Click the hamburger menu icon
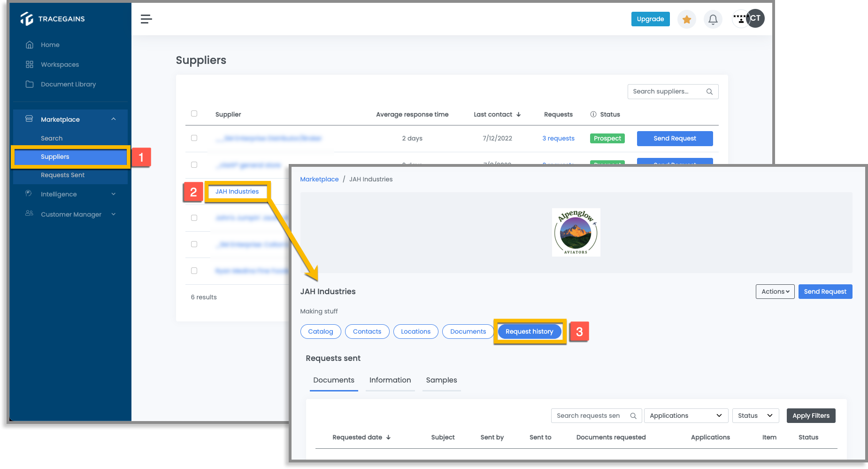868x469 pixels. click(146, 19)
